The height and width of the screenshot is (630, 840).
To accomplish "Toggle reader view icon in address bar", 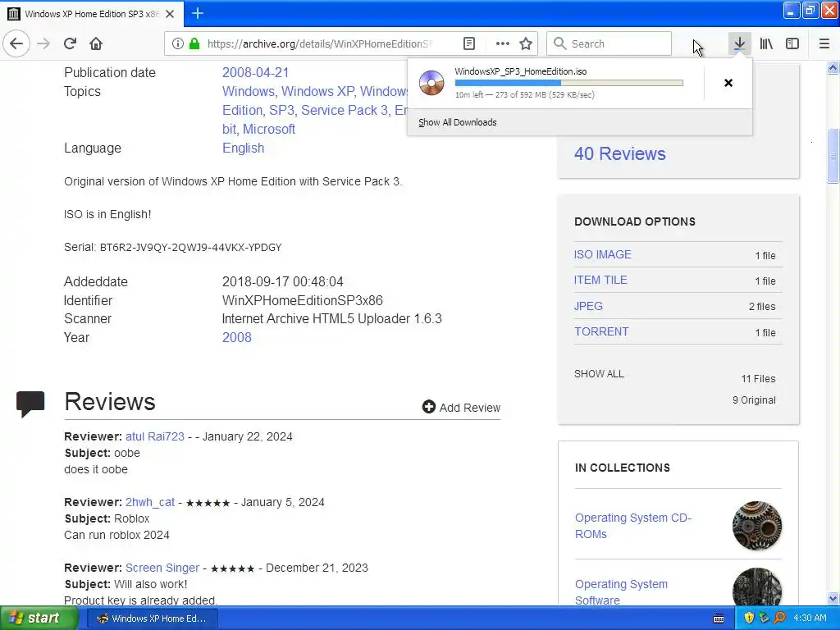I will click(468, 44).
